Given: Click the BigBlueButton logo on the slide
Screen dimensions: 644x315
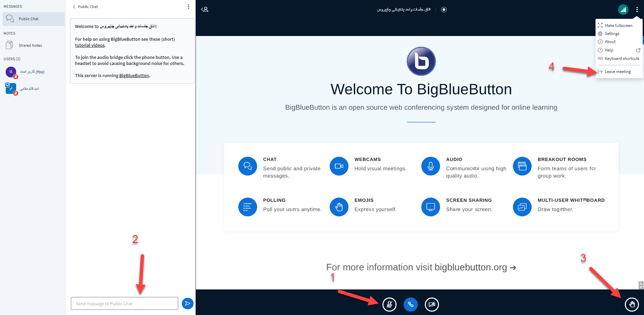Looking at the screenshot, I should click(421, 61).
